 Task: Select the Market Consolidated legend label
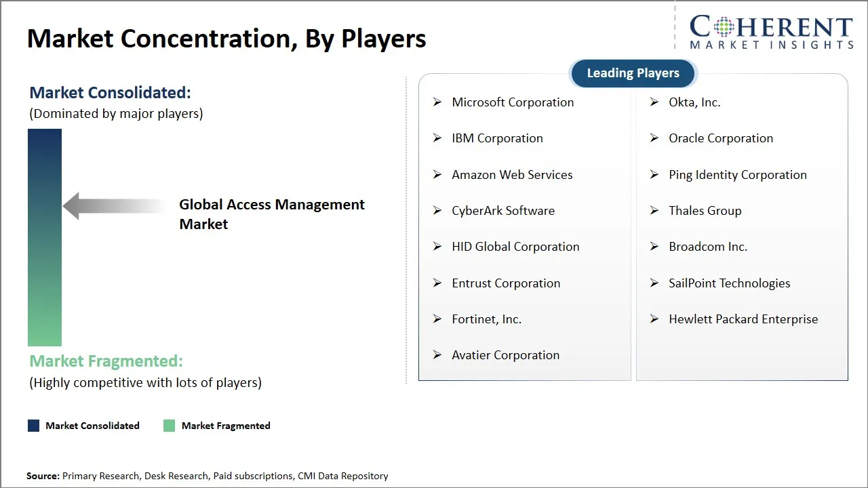point(92,426)
